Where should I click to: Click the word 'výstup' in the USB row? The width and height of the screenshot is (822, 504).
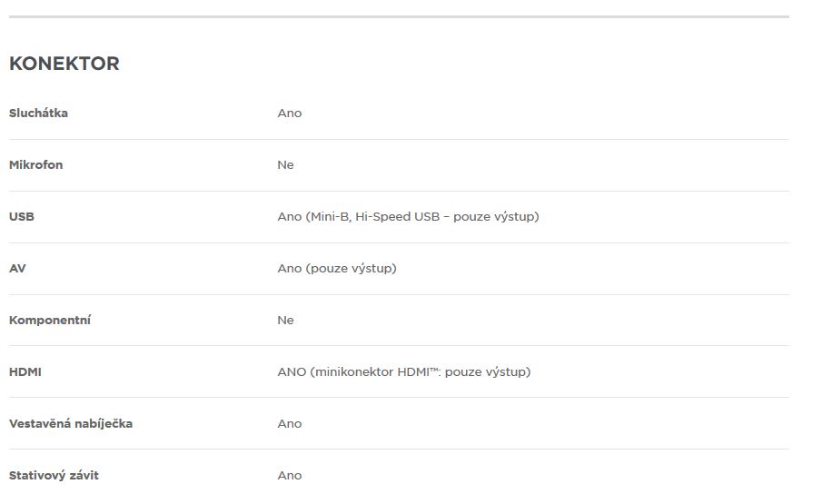(x=518, y=217)
